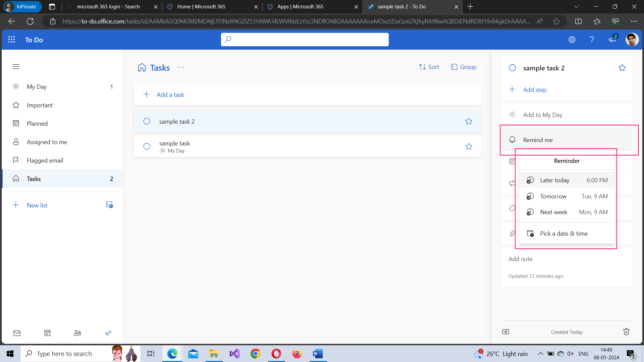Click inside the To Do search box
Viewport: 644px width, 362px height.
click(x=305, y=39)
